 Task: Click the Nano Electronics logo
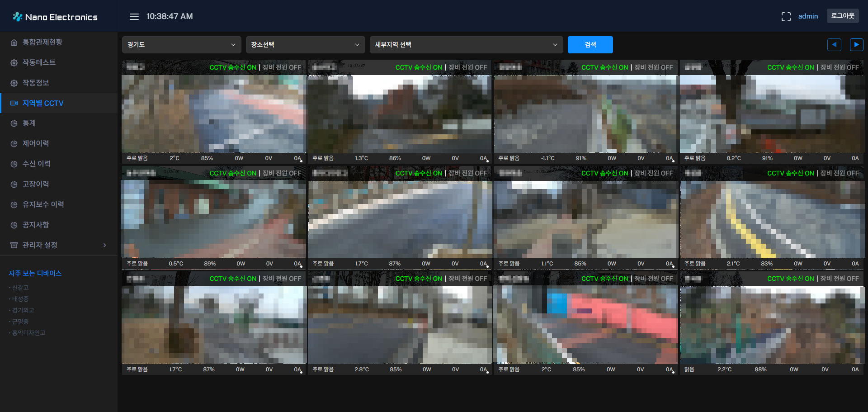tap(55, 17)
